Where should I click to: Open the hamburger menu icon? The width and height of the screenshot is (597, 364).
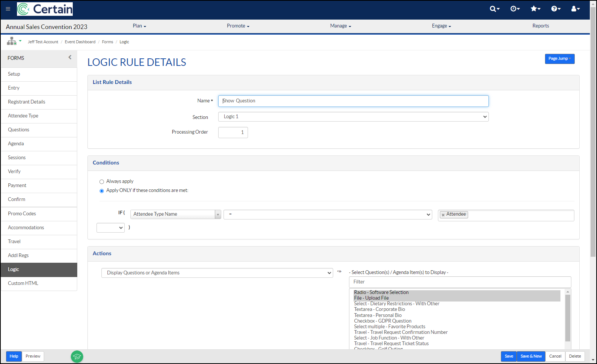(x=8, y=9)
